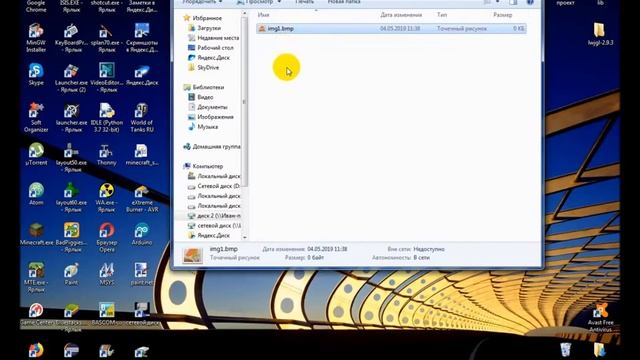Open Avast Free Antivirus desktop shortcut
This screenshot has height=360, width=640.
point(600,317)
